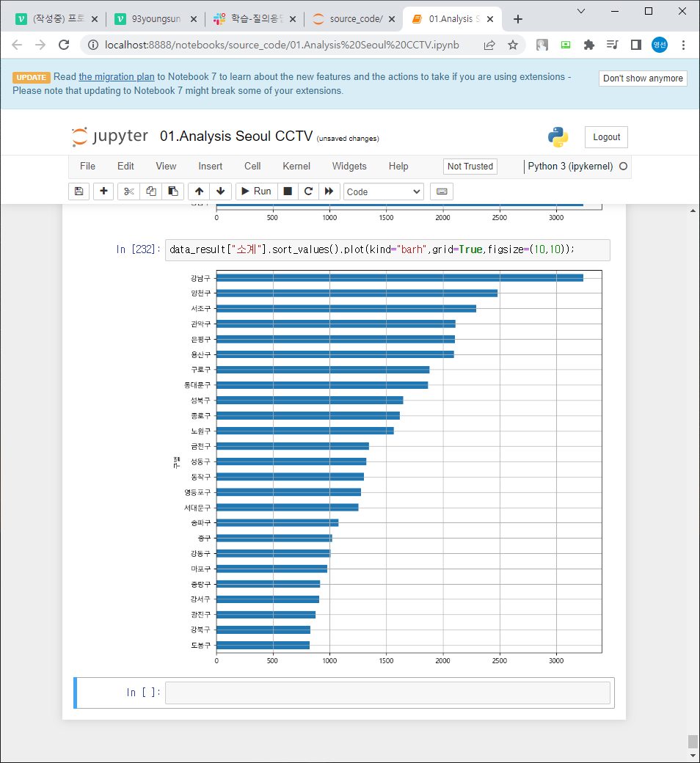The width and height of the screenshot is (700, 763).
Task: Click Don't show anymore button
Action: [x=643, y=79]
